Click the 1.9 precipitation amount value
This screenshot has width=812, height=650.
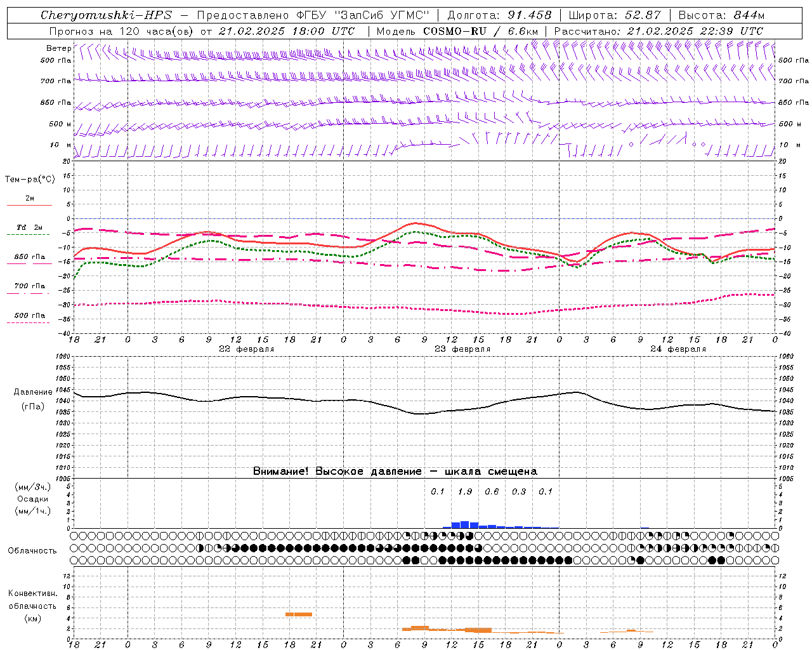pos(465,492)
